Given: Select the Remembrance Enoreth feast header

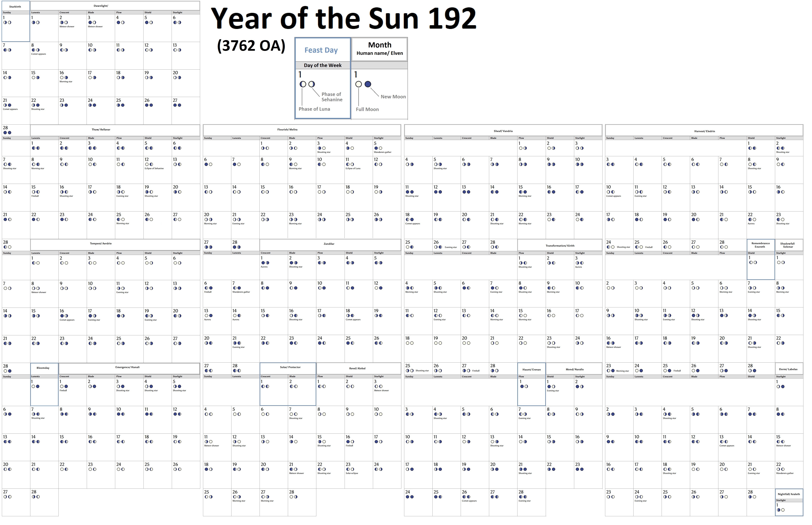Looking at the screenshot, I should point(760,245).
